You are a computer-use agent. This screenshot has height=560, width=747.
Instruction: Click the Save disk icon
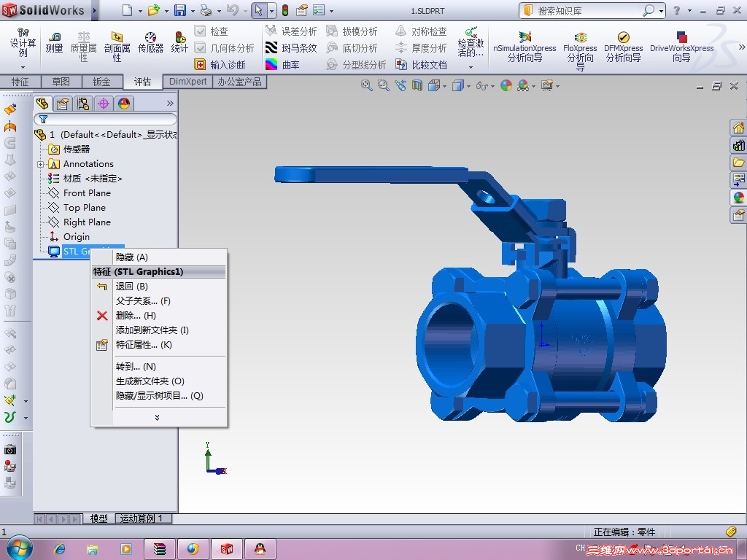(x=180, y=10)
